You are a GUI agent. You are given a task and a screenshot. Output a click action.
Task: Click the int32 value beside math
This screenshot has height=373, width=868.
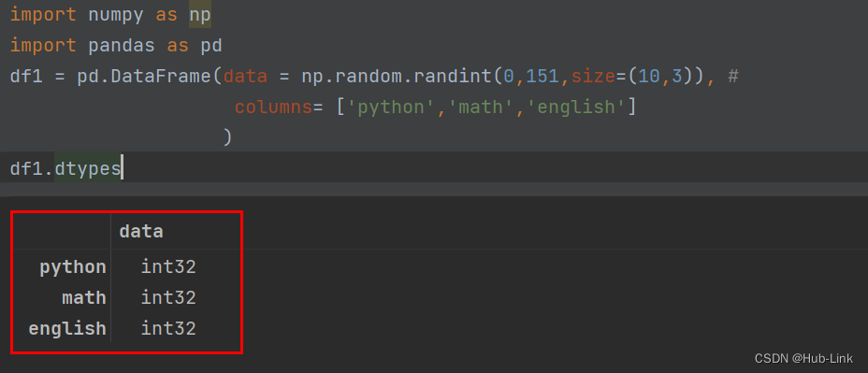click(x=168, y=298)
